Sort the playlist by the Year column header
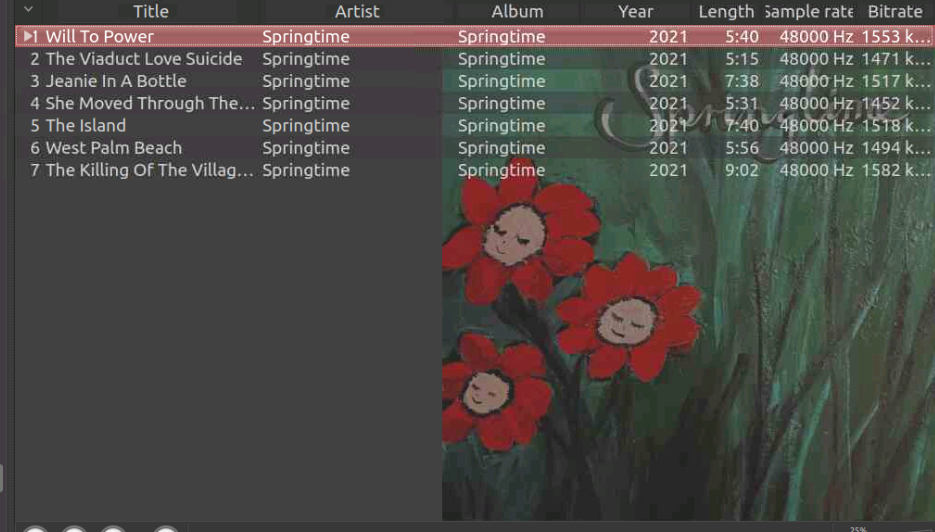This screenshot has width=935, height=532. 635,11
